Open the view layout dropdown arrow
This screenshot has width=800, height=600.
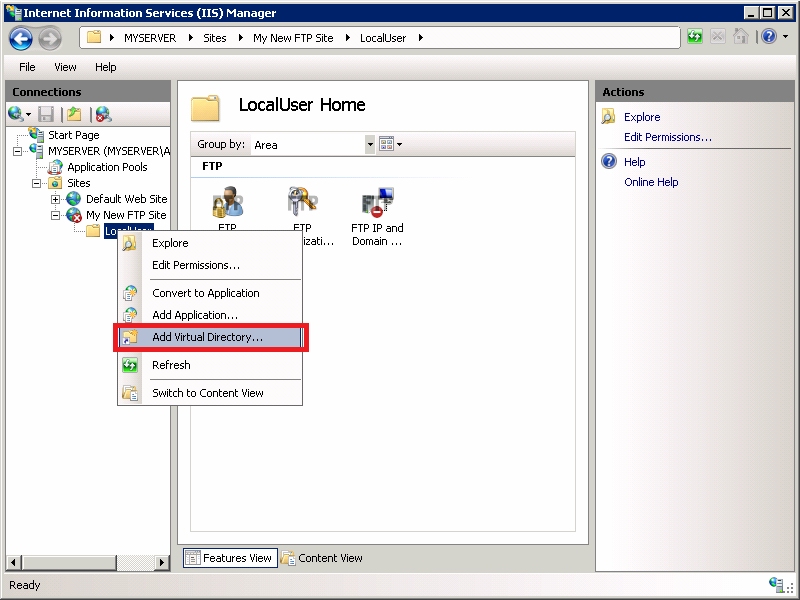[399, 145]
